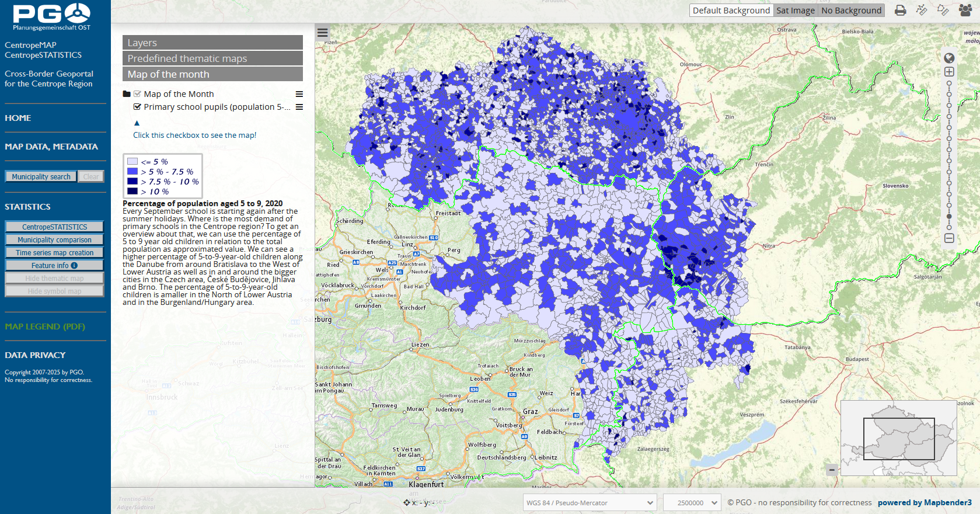Image resolution: width=980 pixels, height=514 pixels.
Task: Click the '> 5 % - 7.5 %' legend swatch
Action: [x=132, y=171]
